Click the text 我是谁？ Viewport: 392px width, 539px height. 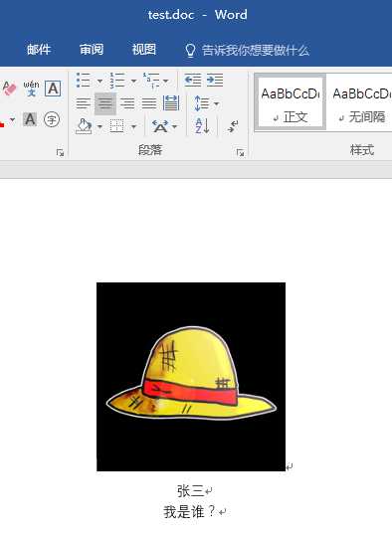click(x=189, y=512)
